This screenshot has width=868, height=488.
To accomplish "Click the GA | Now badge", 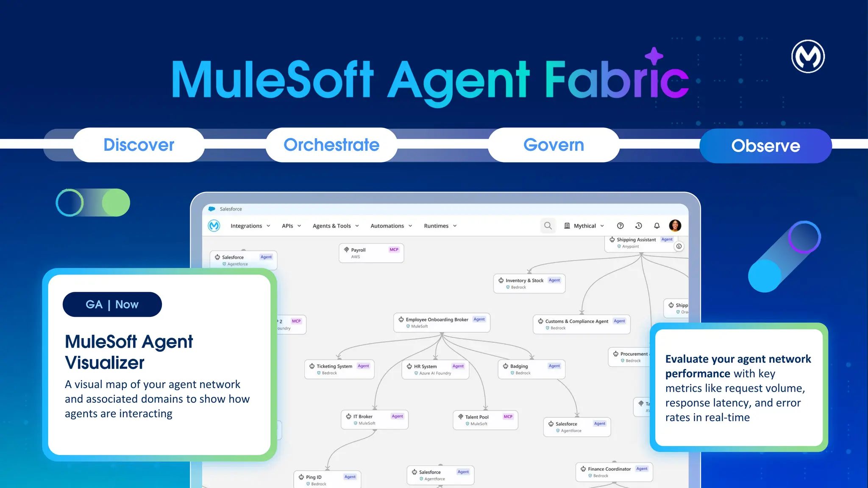I will tap(112, 304).
